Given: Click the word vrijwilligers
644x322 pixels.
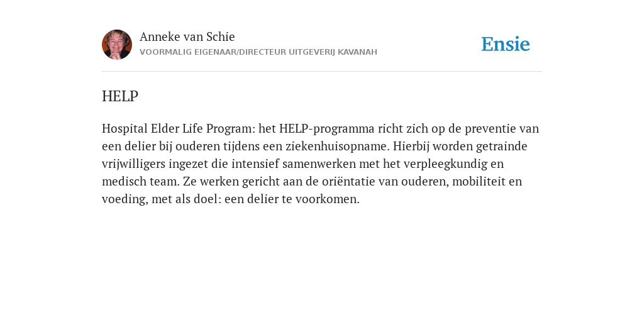Looking at the screenshot, I should point(128,164).
